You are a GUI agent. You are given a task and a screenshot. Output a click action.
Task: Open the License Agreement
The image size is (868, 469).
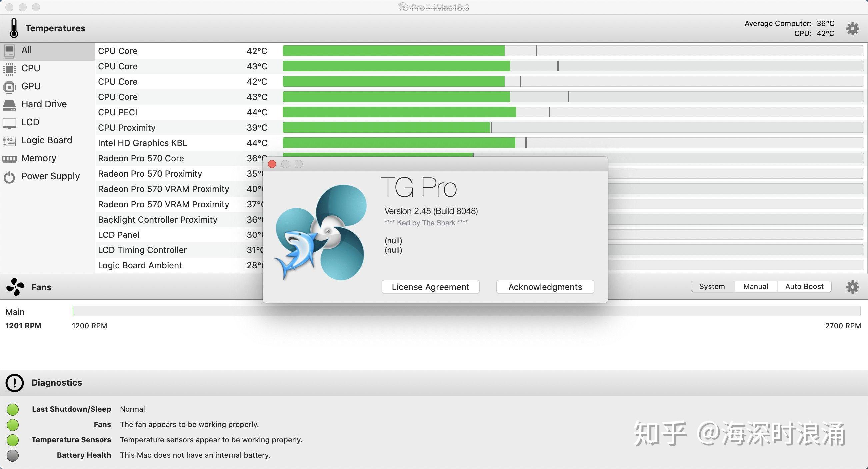tap(430, 287)
